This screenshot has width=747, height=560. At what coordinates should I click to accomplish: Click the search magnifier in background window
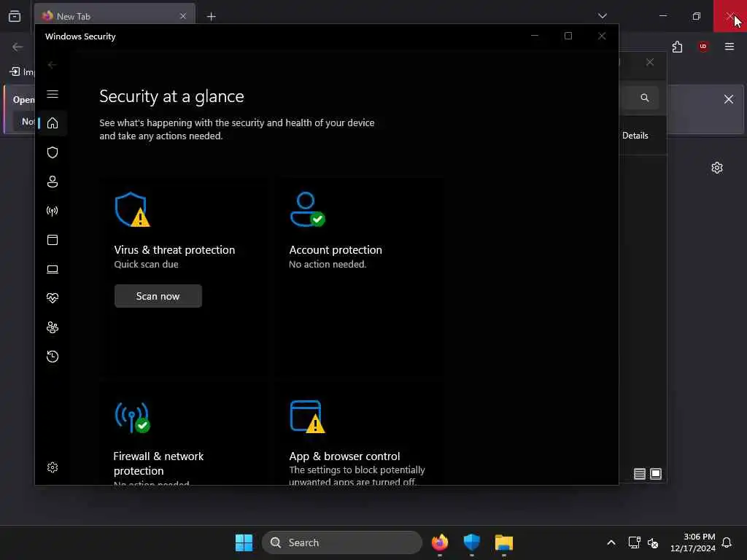pos(645,98)
